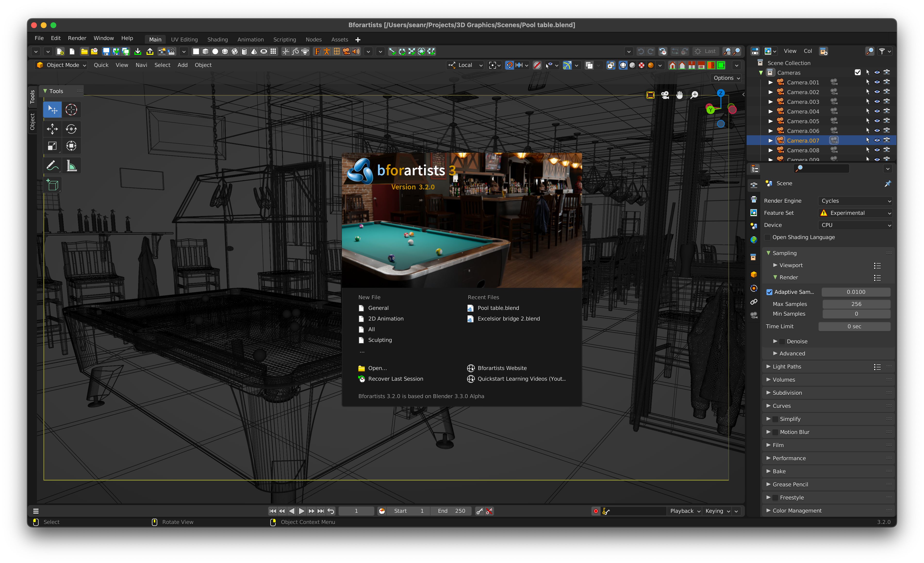Select the Transform tool
The width and height of the screenshot is (924, 563).
click(71, 146)
